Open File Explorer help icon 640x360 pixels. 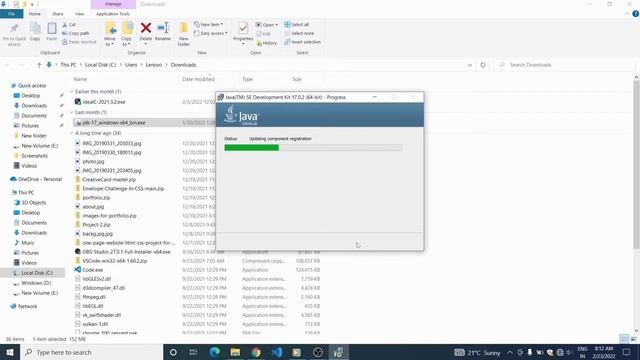click(635, 14)
